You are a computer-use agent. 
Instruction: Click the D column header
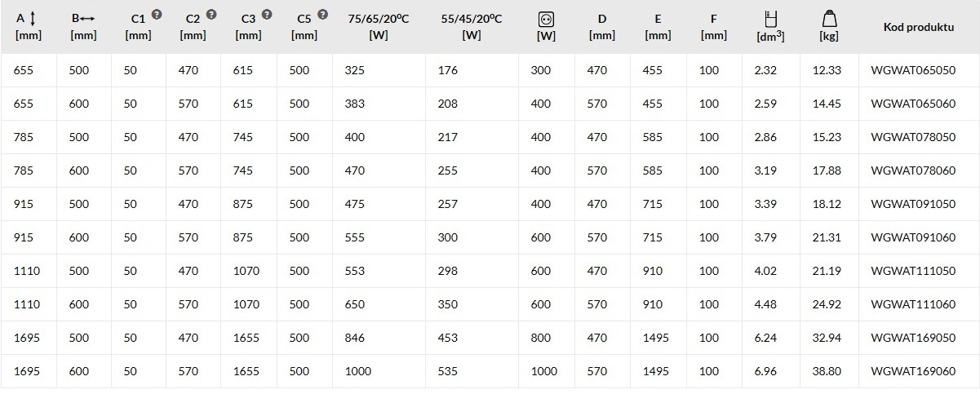602,27
